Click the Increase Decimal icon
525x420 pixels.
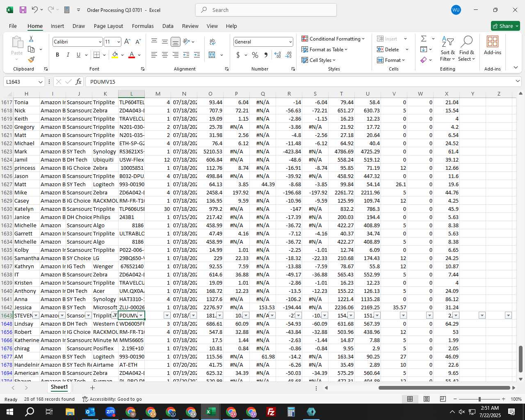coord(278,55)
